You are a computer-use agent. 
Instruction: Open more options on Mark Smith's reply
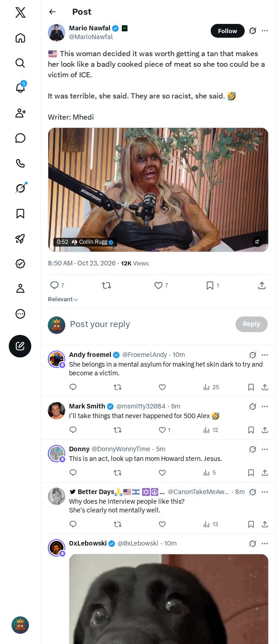click(265, 406)
